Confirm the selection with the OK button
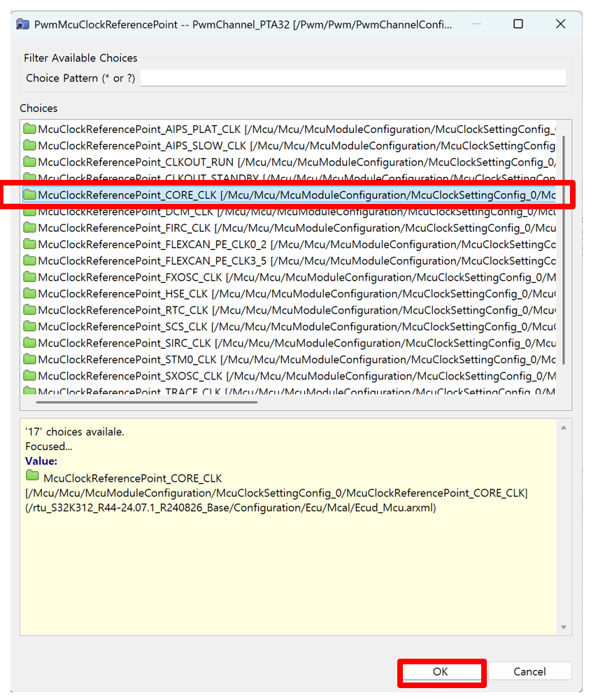Screen dimensions: 598x700 coord(440,671)
